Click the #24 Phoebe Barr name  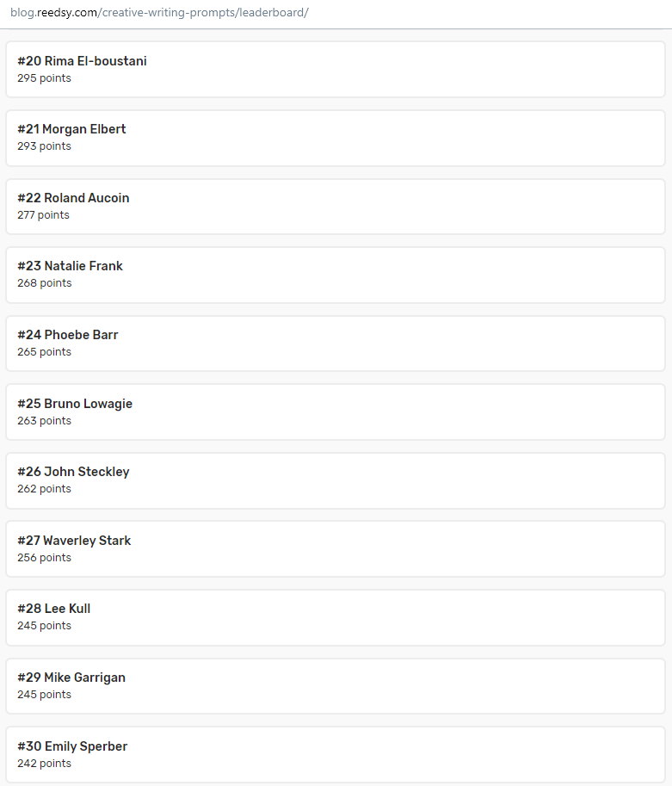pos(68,335)
